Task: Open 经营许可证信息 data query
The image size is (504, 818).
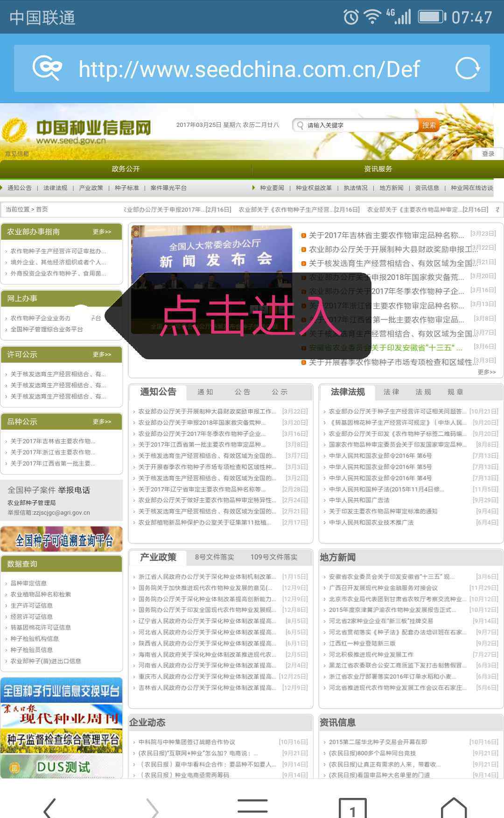Action: [31, 617]
